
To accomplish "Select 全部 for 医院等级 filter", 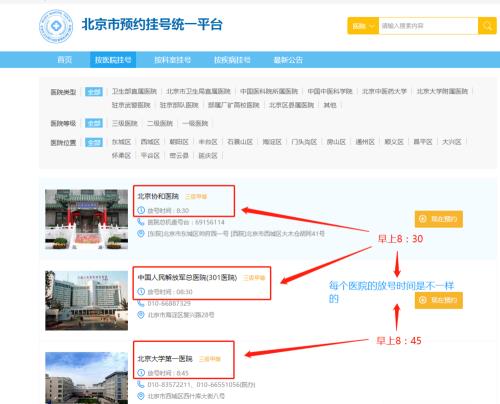I will pyautogui.click(x=94, y=123).
